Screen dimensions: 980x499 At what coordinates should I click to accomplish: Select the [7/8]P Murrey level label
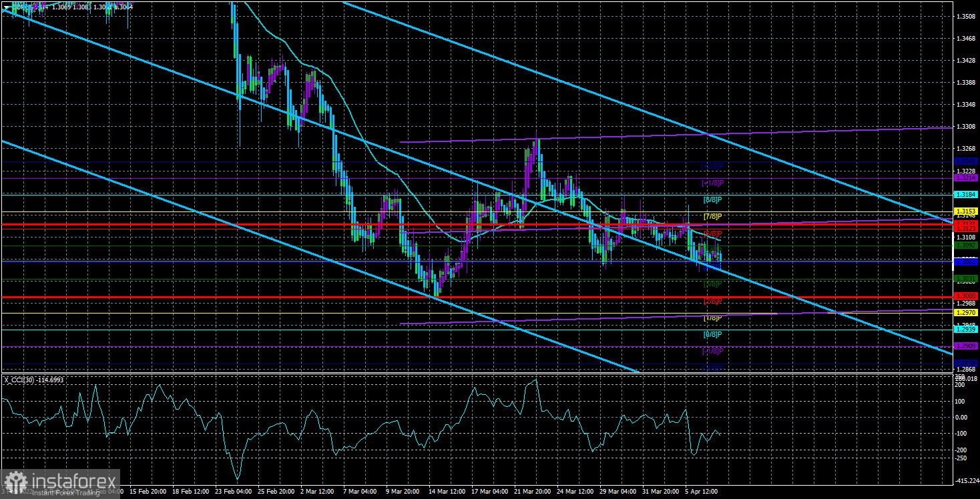[x=713, y=217]
